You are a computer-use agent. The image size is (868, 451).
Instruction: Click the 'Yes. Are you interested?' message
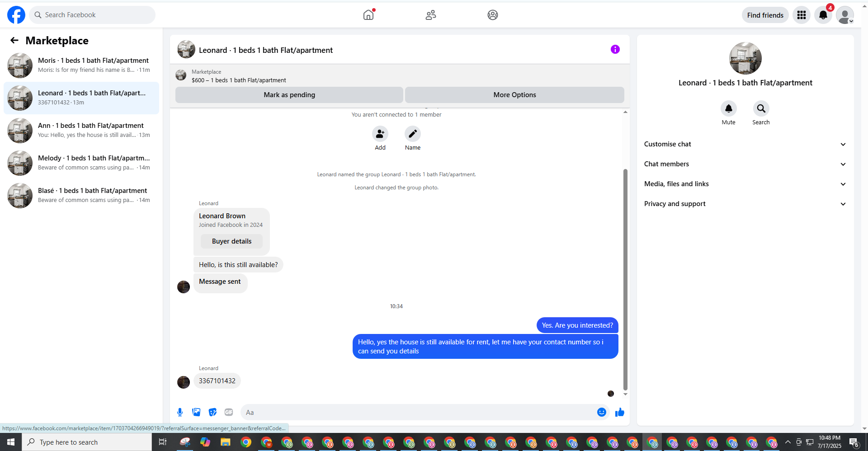click(x=577, y=325)
